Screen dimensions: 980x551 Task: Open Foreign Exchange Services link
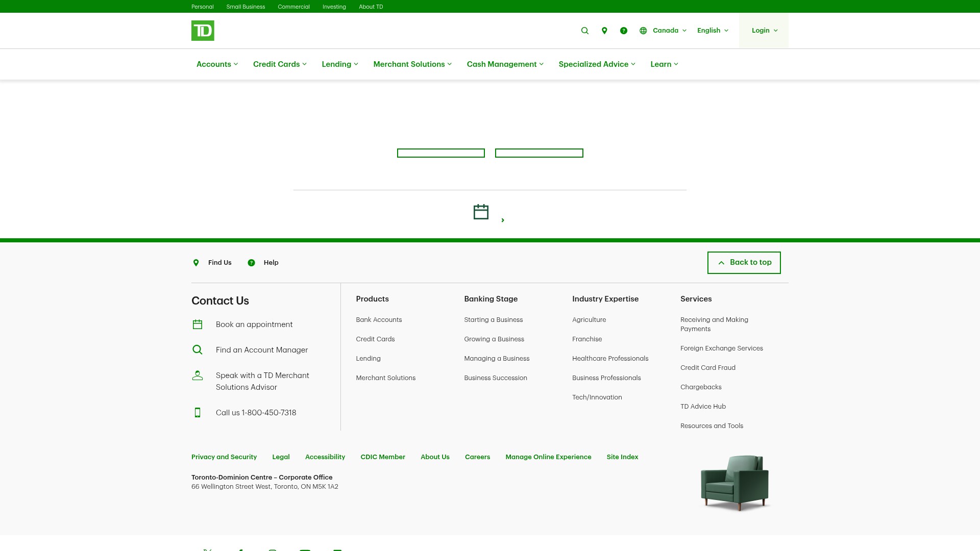(x=721, y=348)
